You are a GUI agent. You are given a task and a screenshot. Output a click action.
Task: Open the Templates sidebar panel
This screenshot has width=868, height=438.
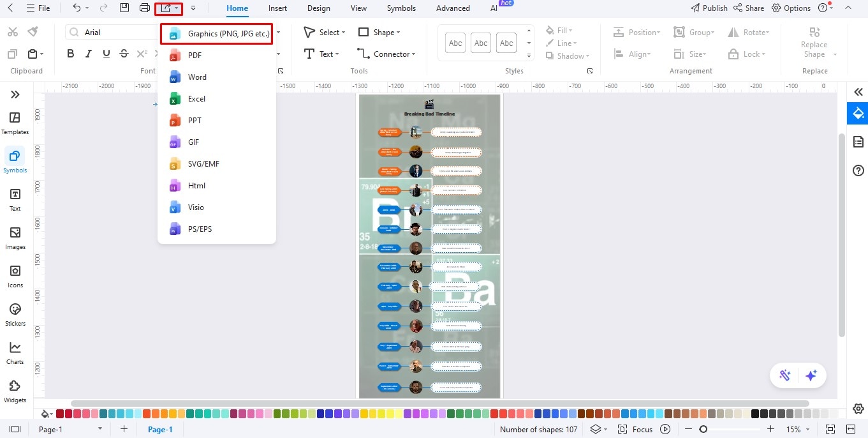coord(15,123)
